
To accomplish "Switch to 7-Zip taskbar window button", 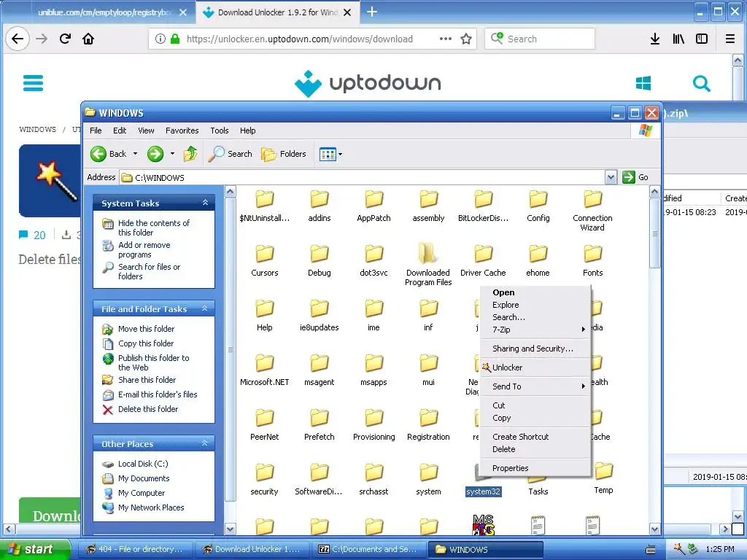I will coord(368,550).
